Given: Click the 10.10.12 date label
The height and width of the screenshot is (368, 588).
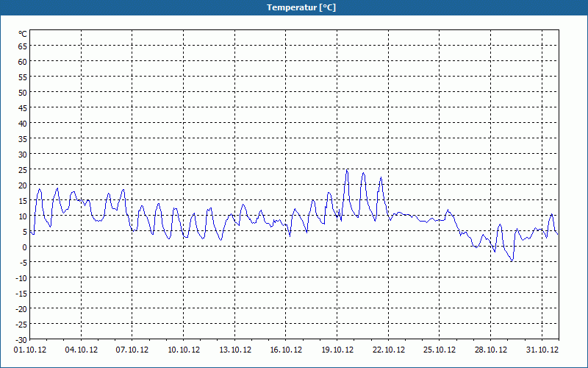Looking at the screenshot, I should 184,350.
